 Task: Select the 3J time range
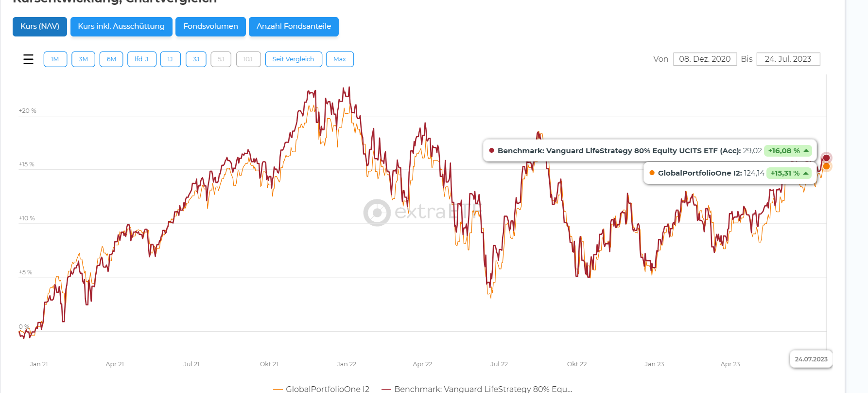(196, 59)
